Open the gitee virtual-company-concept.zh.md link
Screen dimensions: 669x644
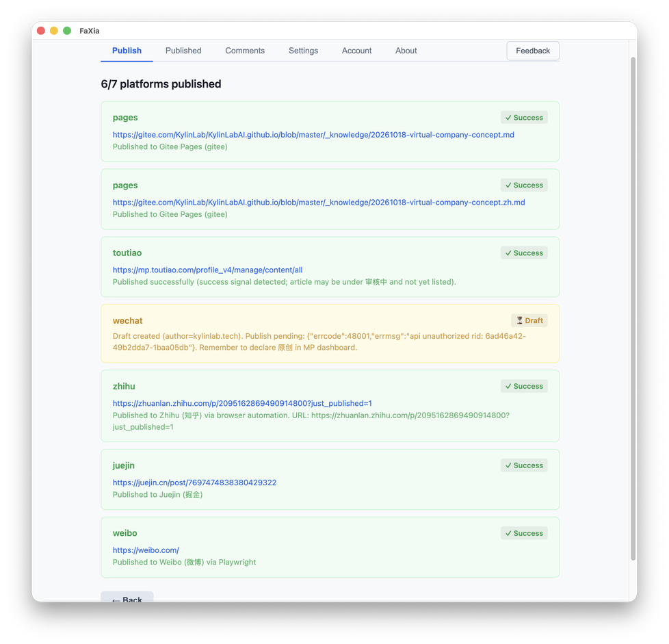coord(319,203)
